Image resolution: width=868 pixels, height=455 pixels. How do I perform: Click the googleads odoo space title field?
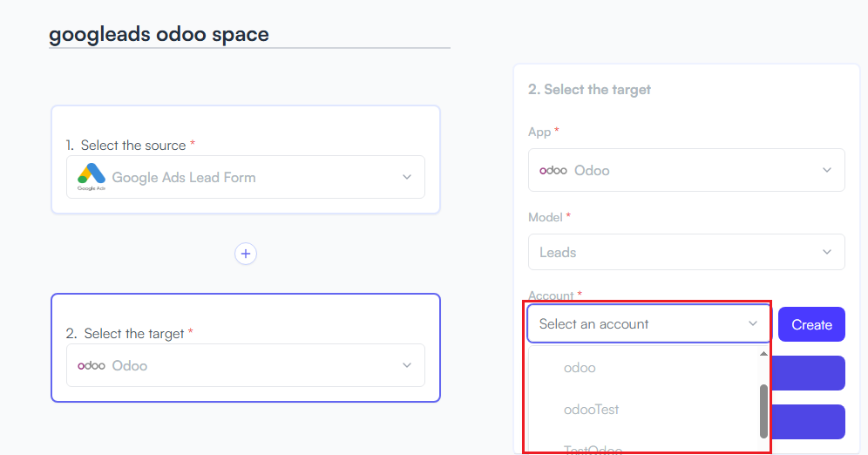(249, 34)
